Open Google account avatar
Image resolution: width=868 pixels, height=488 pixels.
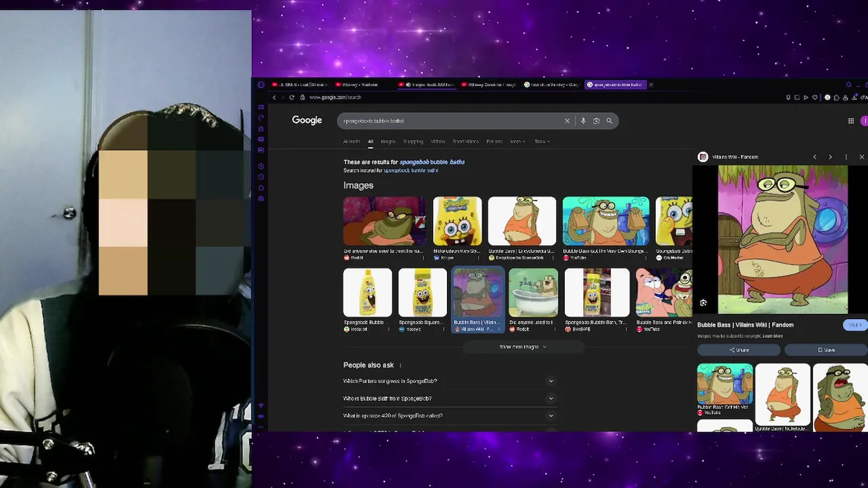pos(864,121)
